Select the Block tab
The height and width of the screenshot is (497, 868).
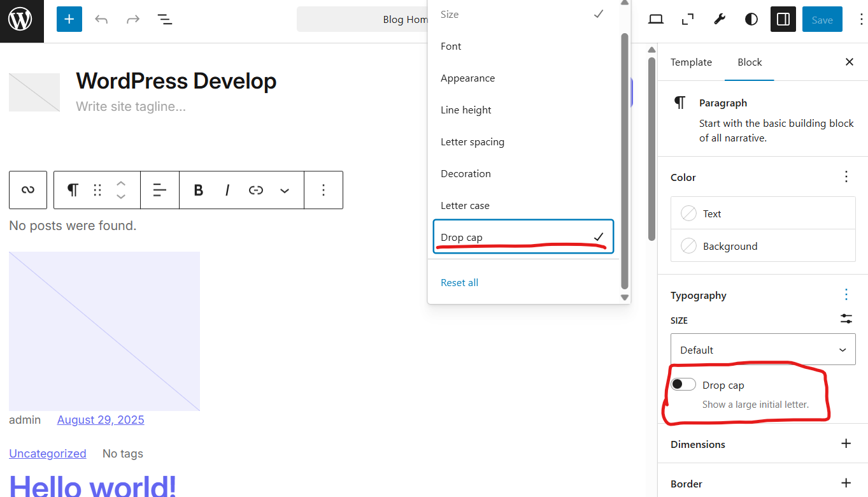click(x=750, y=62)
